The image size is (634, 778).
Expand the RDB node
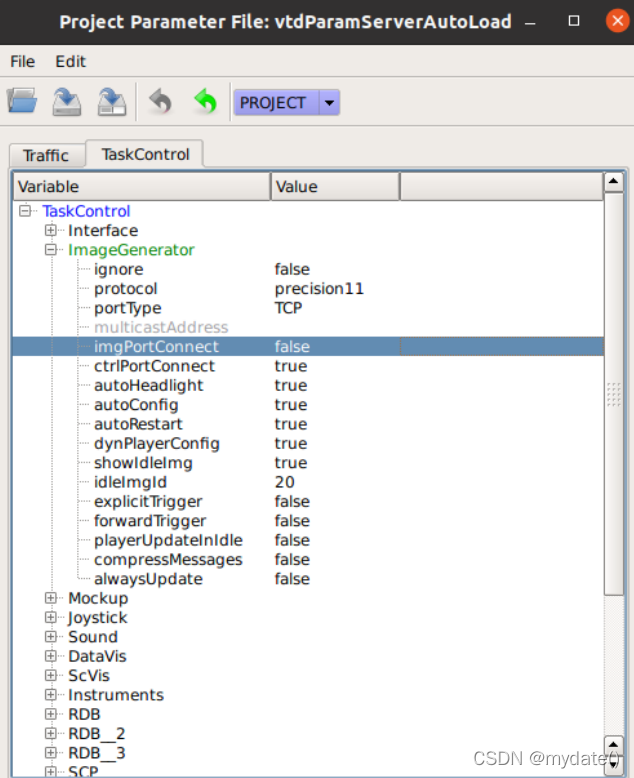tap(51, 714)
